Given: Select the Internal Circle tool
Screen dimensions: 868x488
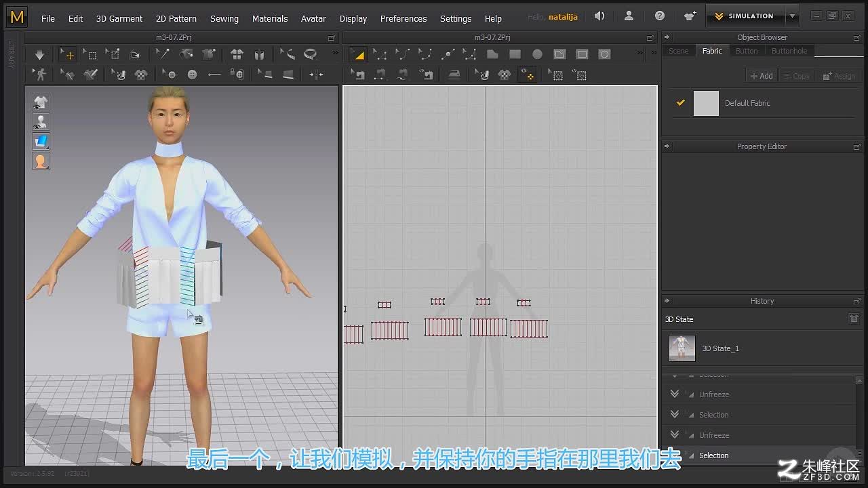Looking at the screenshot, I should tap(604, 54).
